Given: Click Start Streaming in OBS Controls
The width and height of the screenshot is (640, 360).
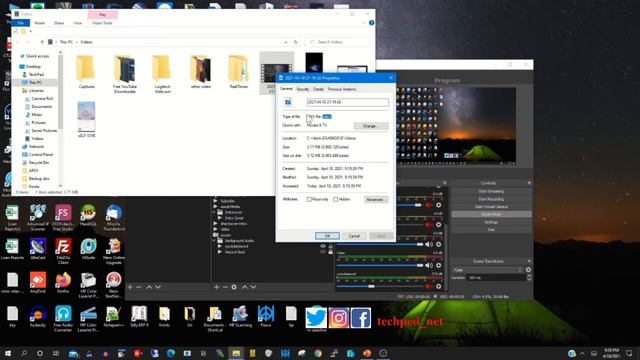Looking at the screenshot, I should (x=491, y=191).
